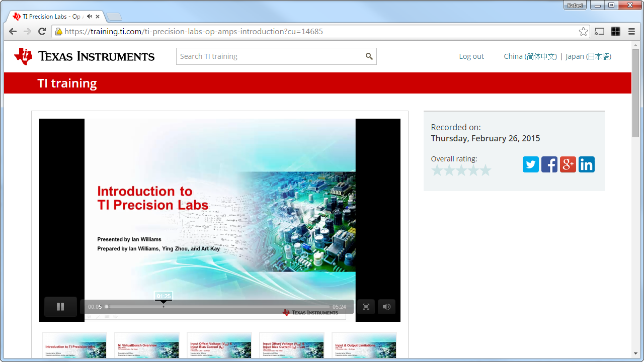Mute the video player volume
Viewport: 644px width, 362px height.
coord(386,307)
